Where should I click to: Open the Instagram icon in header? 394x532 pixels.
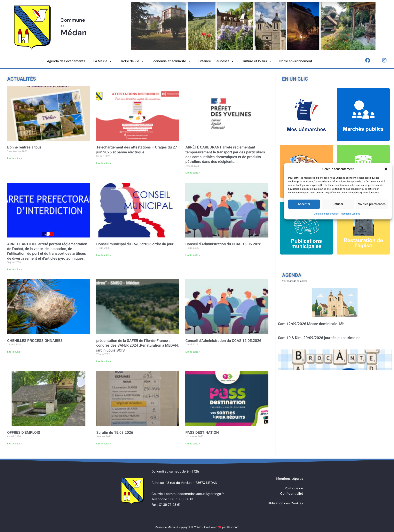384,60
